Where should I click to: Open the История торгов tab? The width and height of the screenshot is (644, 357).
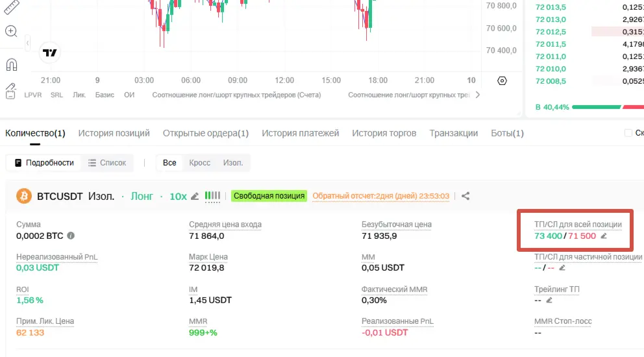tap(384, 133)
